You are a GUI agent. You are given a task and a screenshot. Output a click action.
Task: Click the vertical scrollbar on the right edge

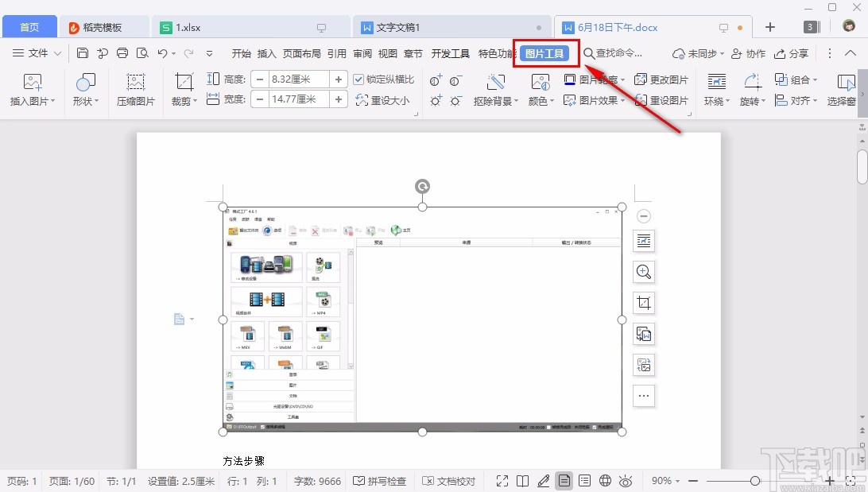coord(862,167)
